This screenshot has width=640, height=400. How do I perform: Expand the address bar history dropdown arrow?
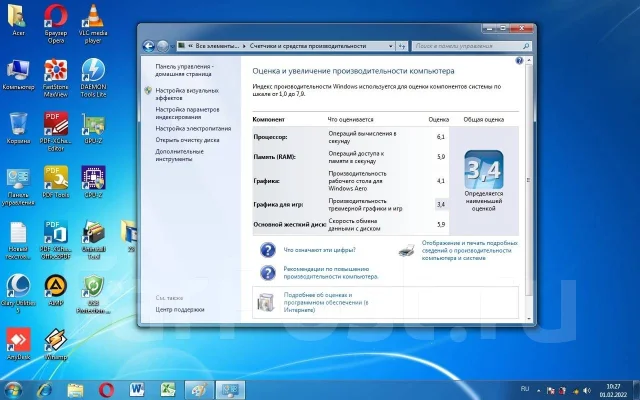pos(391,46)
